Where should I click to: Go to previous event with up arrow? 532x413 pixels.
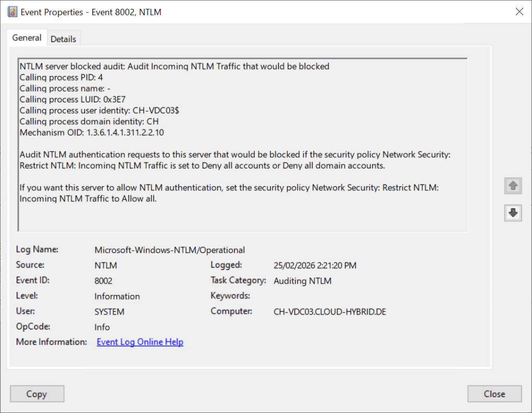click(513, 186)
